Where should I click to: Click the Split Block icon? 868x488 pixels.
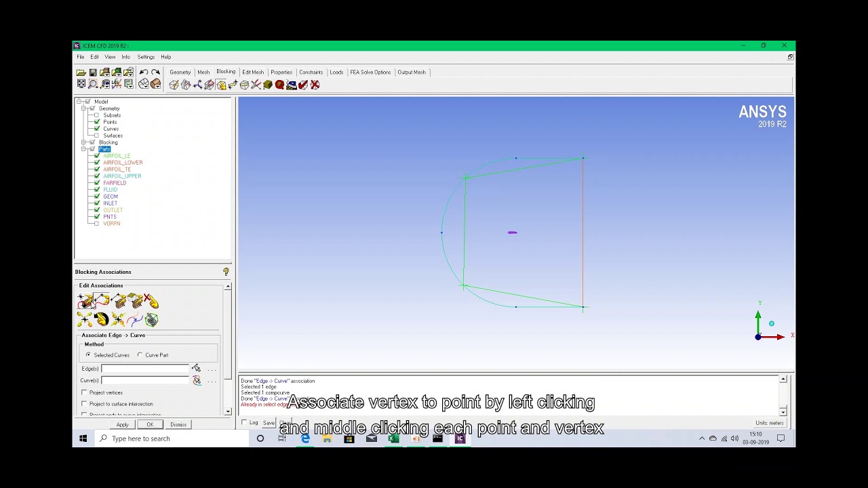click(x=186, y=85)
